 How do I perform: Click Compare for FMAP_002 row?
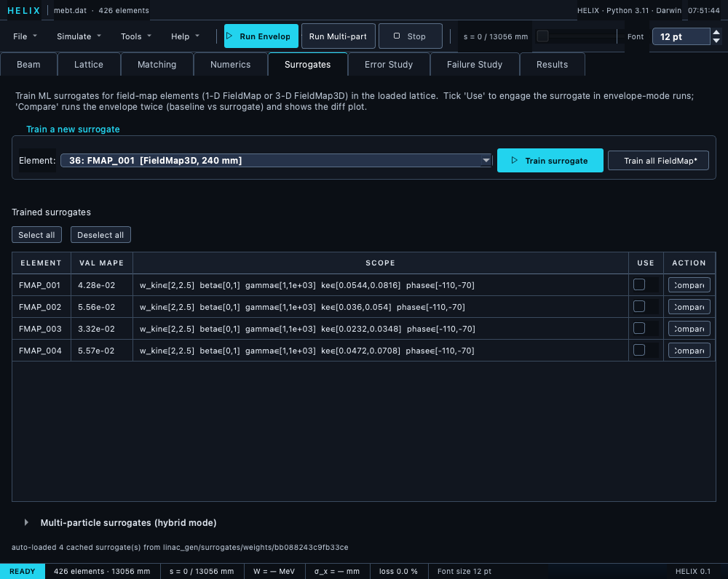click(x=689, y=307)
